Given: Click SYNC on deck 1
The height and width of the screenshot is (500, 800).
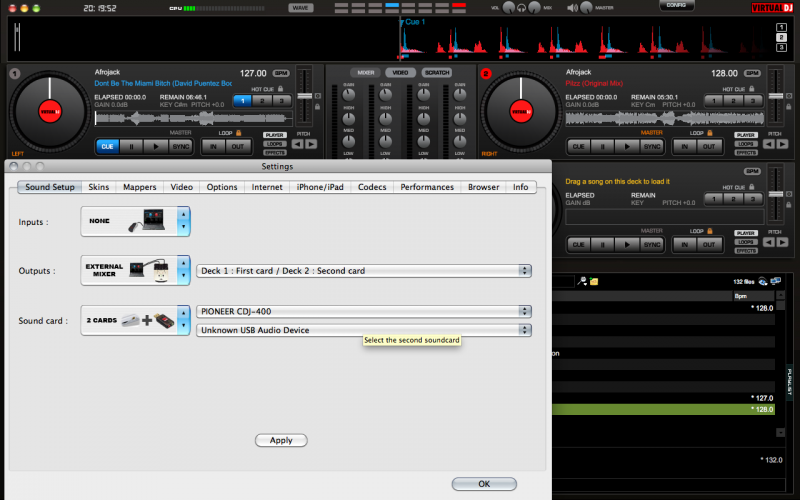Looking at the screenshot, I should coord(181,146).
